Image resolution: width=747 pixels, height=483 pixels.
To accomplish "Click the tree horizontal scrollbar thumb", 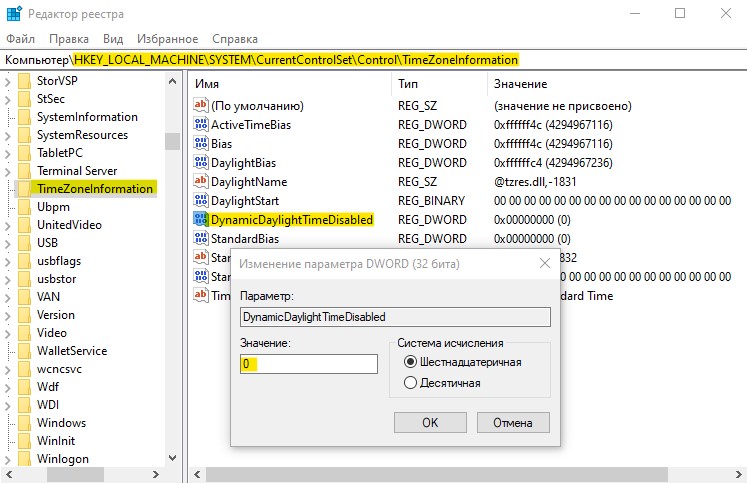I will click(75, 474).
